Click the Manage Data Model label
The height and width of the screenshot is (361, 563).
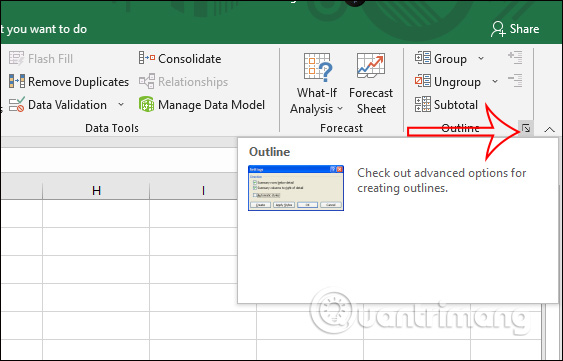[x=211, y=105]
